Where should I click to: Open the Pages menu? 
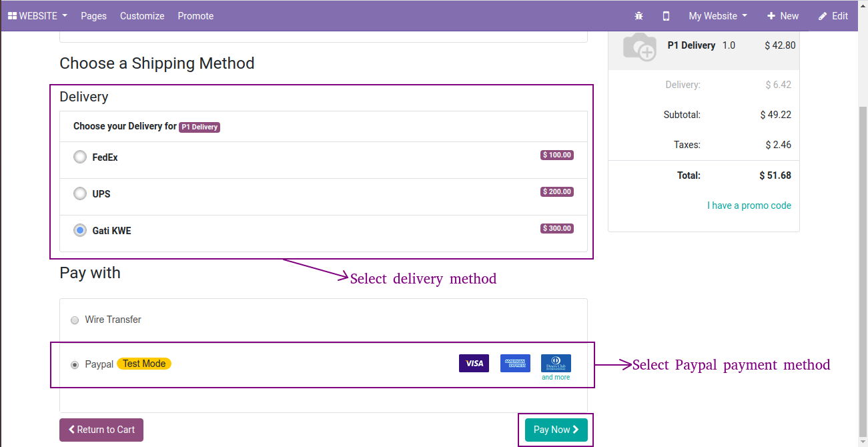pos(93,16)
